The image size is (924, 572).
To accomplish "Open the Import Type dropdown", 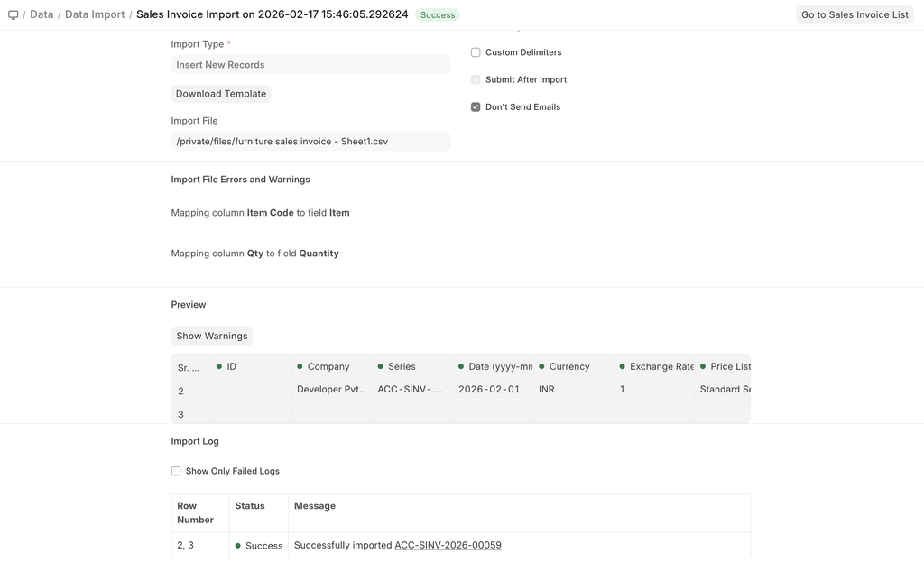I will (310, 65).
